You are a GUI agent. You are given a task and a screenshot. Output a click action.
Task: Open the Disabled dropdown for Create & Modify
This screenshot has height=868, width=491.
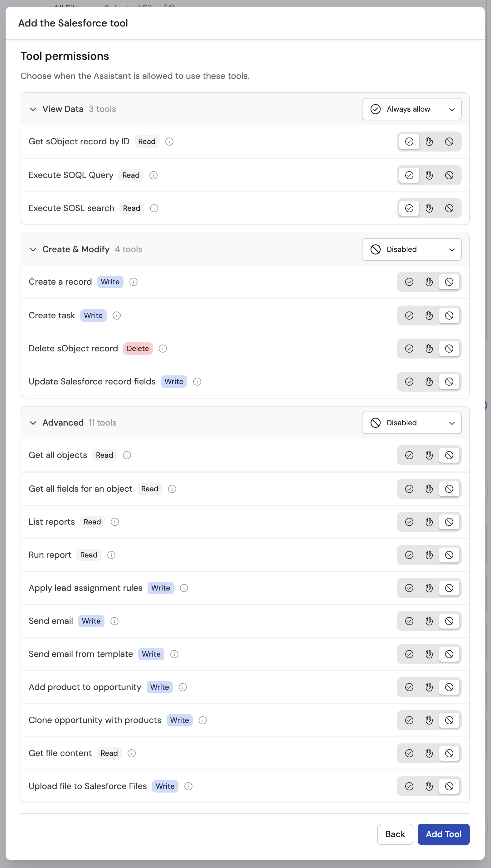[x=411, y=249]
